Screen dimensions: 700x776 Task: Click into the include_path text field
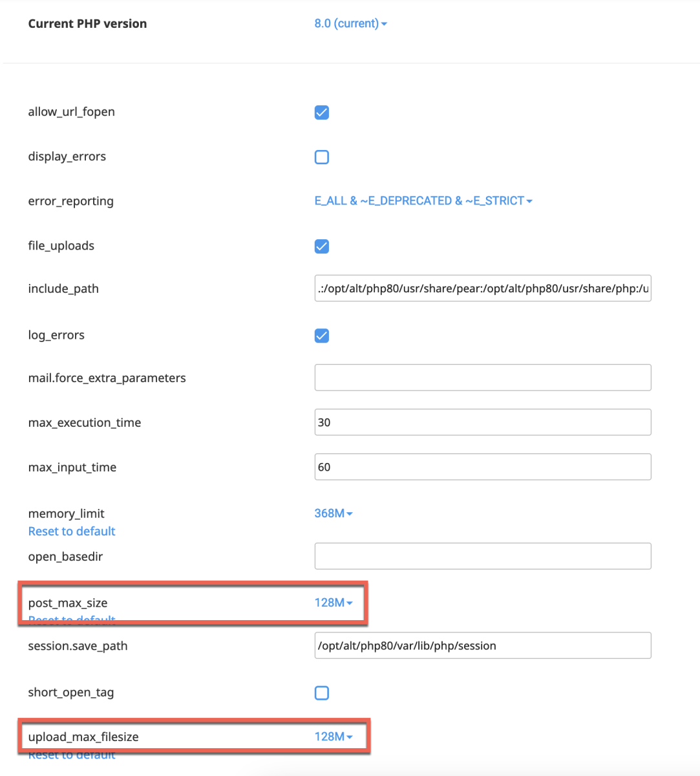pos(482,289)
